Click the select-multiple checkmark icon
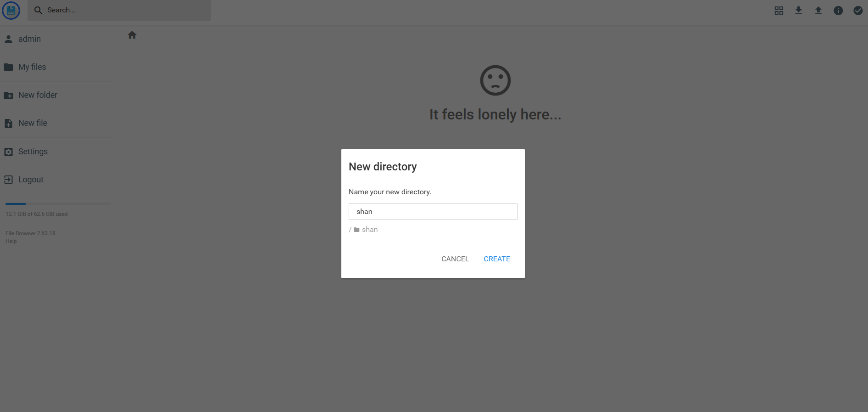The width and height of the screenshot is (868, 412). [x=858, y=11]
